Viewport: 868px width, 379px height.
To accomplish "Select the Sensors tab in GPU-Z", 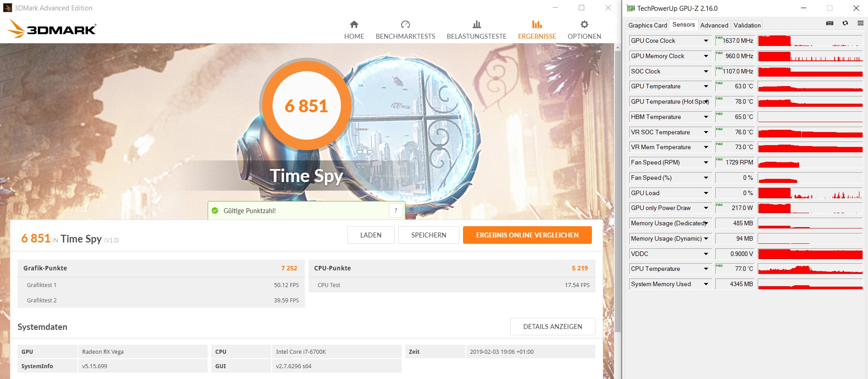I will 684,25.
